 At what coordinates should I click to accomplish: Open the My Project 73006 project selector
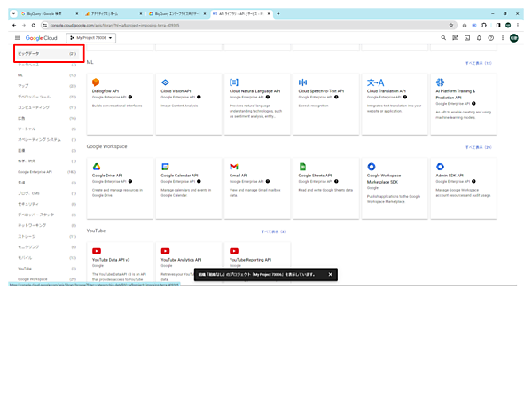(91, 38)
